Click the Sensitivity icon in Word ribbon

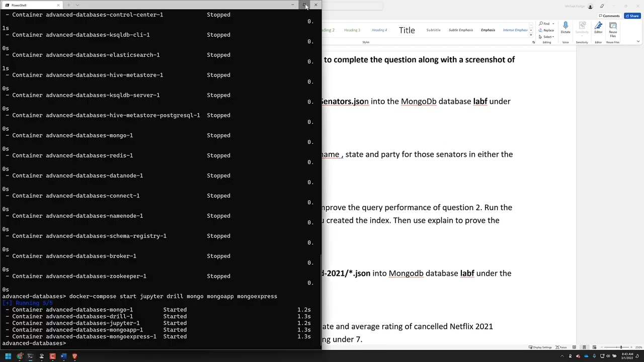(x=582, y=28)
